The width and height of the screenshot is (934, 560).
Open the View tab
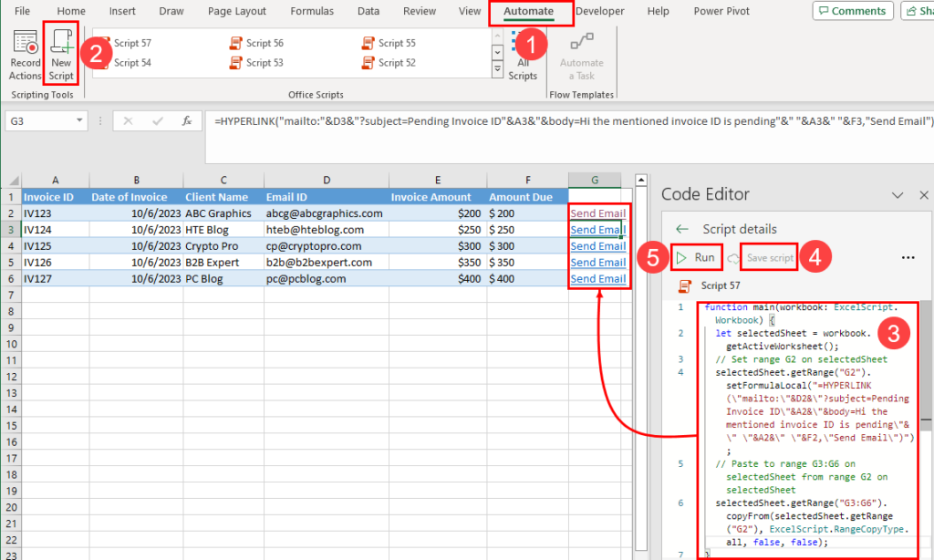(x=470, y=11)
